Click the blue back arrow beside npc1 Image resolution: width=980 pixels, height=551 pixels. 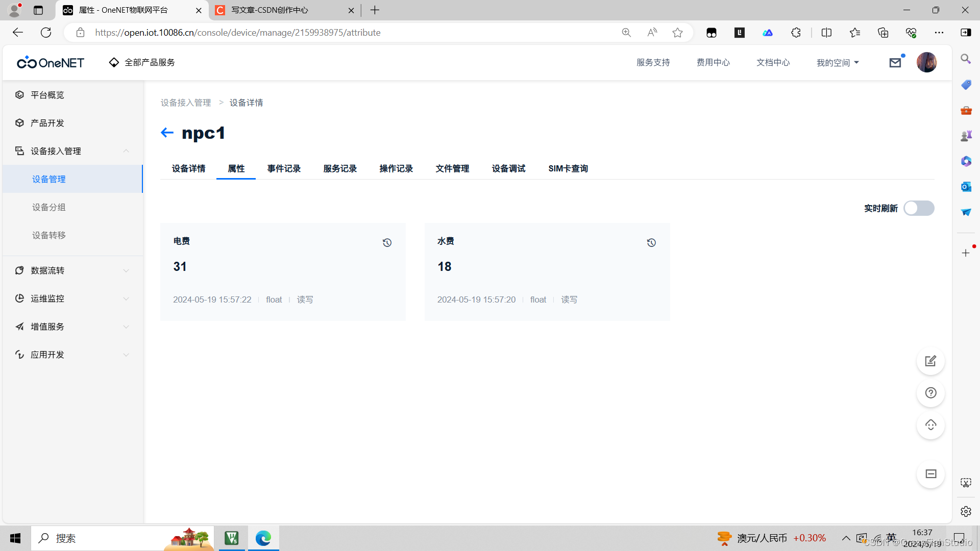pyautogui.click(x=167, y=133)
